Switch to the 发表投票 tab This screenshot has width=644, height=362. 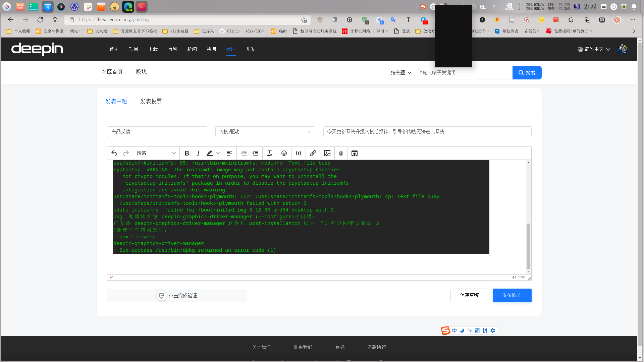(x=151, y=101)
